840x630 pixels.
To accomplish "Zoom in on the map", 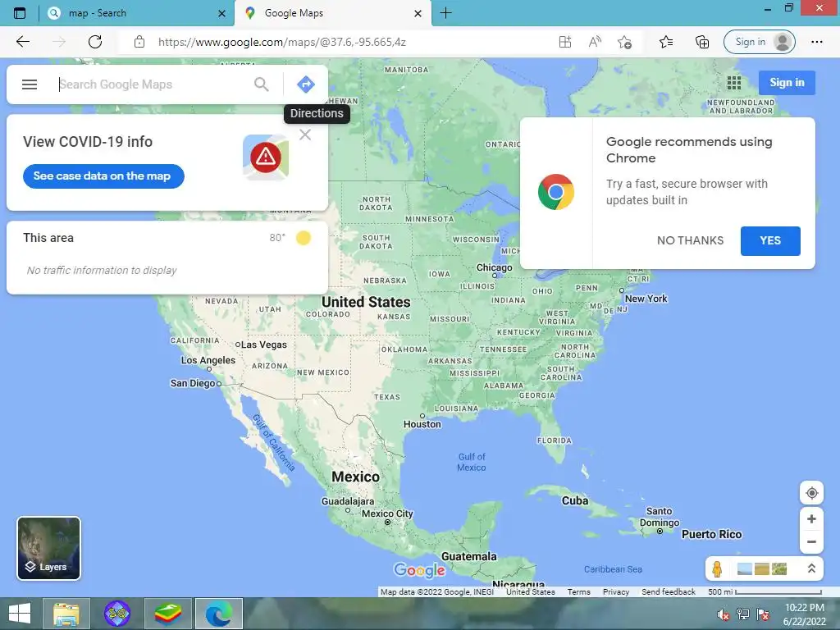I will click(811, 518).
